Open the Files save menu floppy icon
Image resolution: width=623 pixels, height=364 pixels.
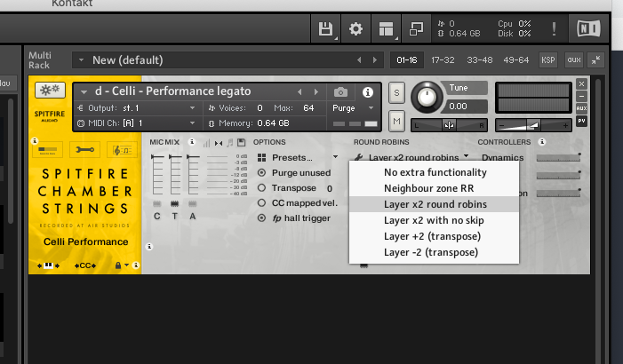click(x=325, y=29)
